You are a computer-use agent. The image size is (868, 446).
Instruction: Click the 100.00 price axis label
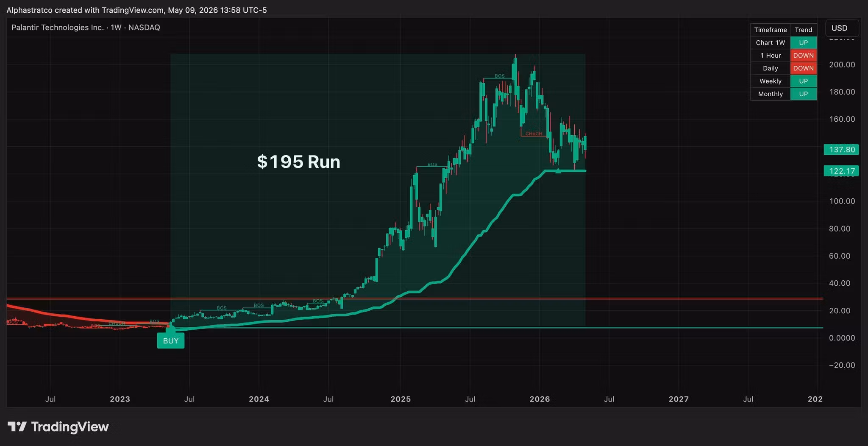(842, 201)
